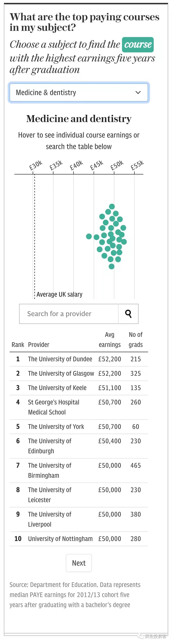Select The University of York row
172x644 pixels.
[79, 426]
